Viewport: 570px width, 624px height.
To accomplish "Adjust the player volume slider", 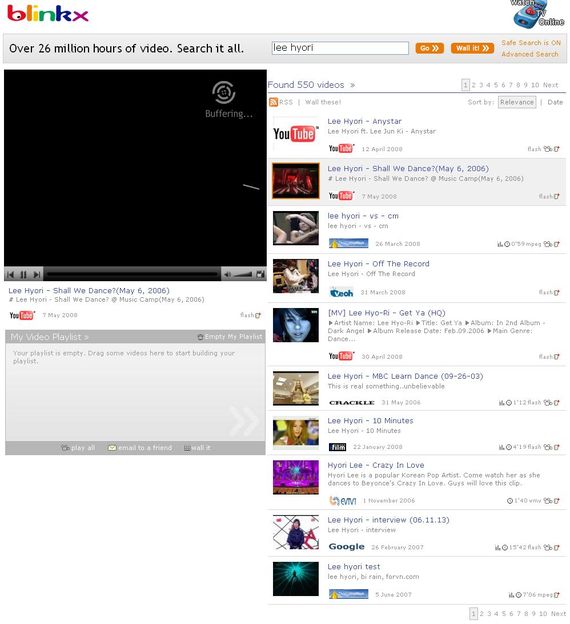I will [x=242, y=275].
